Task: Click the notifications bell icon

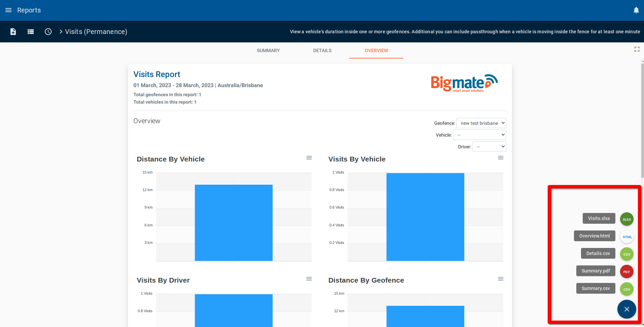Action: click(x=636, y=10)
